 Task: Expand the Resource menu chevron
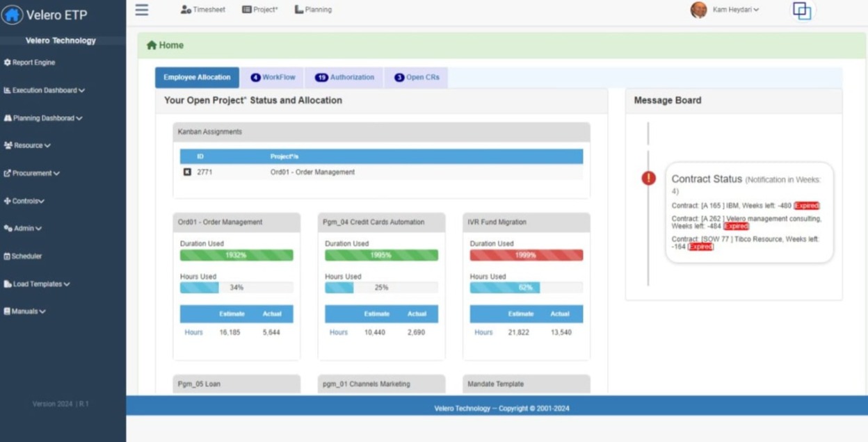point(47,146)
